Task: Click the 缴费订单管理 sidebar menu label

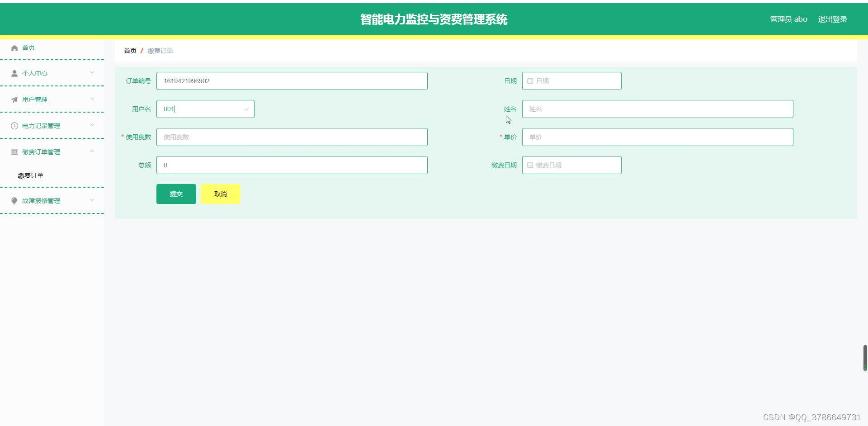Action: 41,152
